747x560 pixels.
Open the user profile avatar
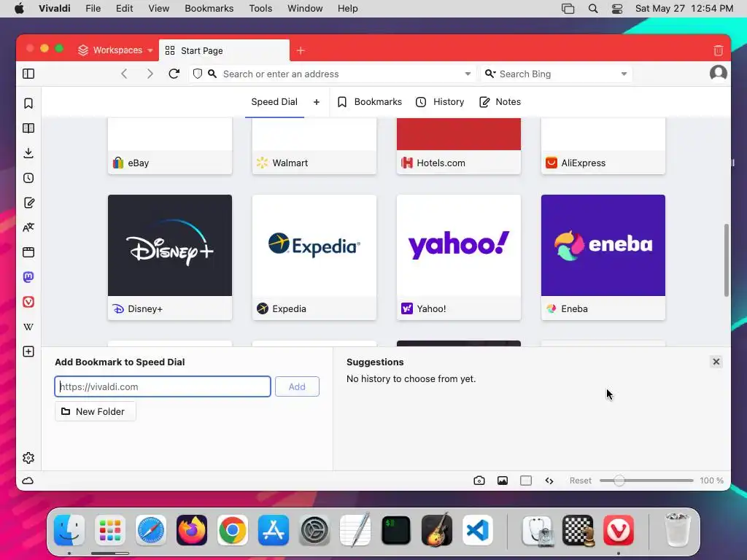[719, 74]
